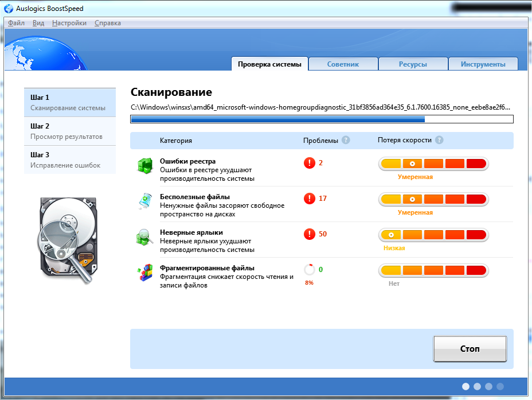Viewport: 532px width, 400px height.
Task: Click the Потеря скорости column header
Action: 404,140
